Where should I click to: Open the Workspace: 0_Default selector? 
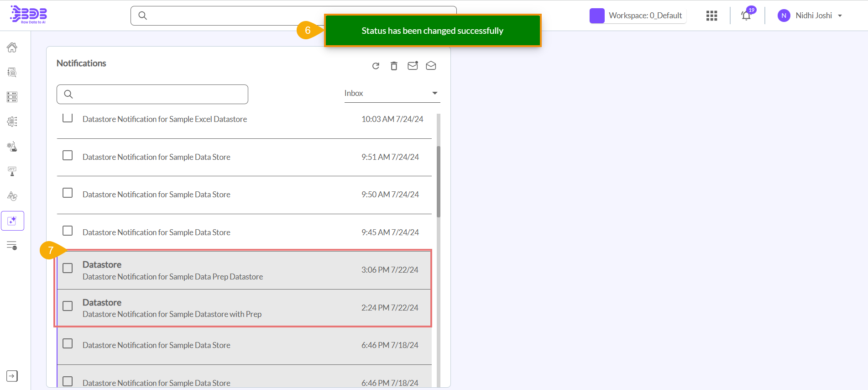pos(638,16)
